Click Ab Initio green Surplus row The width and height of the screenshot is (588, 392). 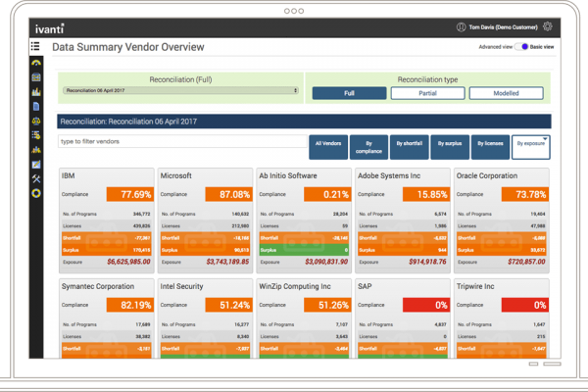tap(304, 250)
